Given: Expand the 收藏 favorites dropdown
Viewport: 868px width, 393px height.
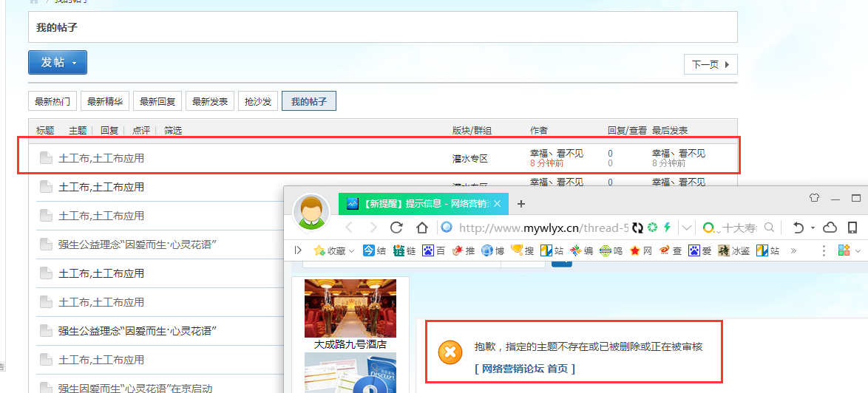Looking at the screenshot, I should click(x=351, y=251).
